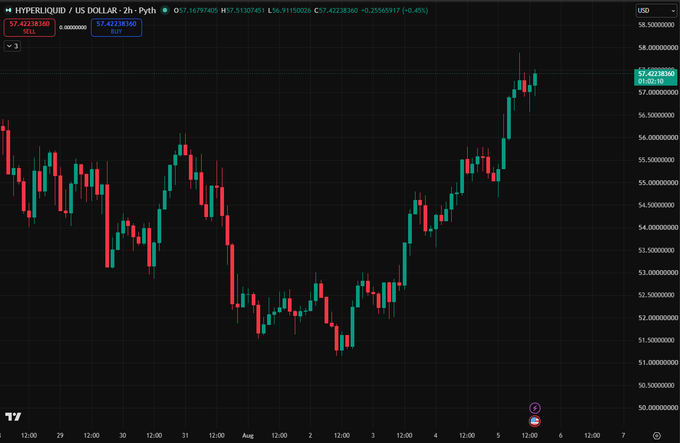Click the 51.00000000 price axis label
Screen dimensions: 680x443
[658, 362]
